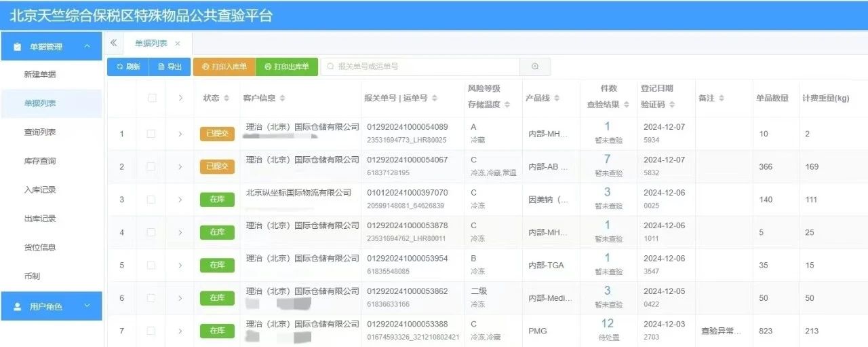This screenshot has height=347, width=868.
Task: Click the 内部-TGA product line cell
Action: pyautogui.click(x=546, y=266)
